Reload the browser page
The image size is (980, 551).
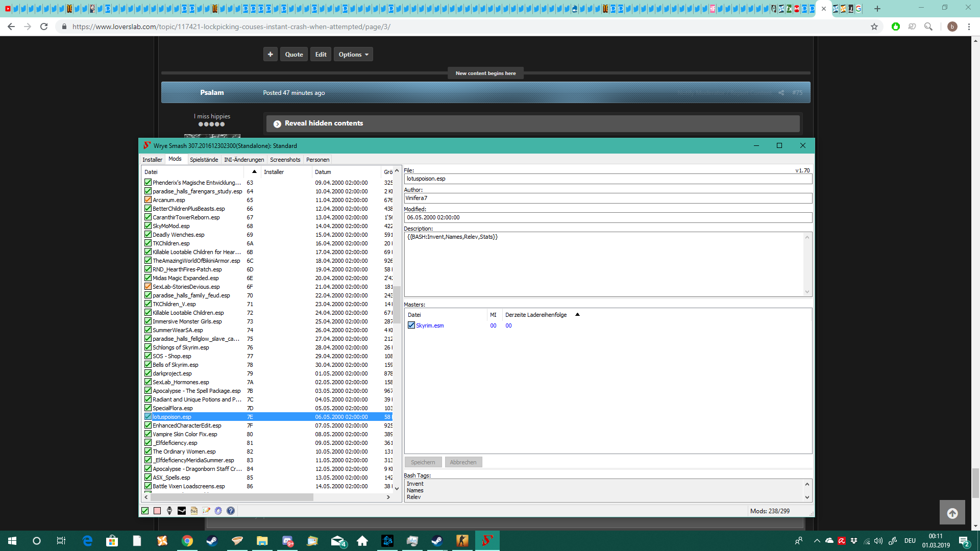tap(44, 27)
